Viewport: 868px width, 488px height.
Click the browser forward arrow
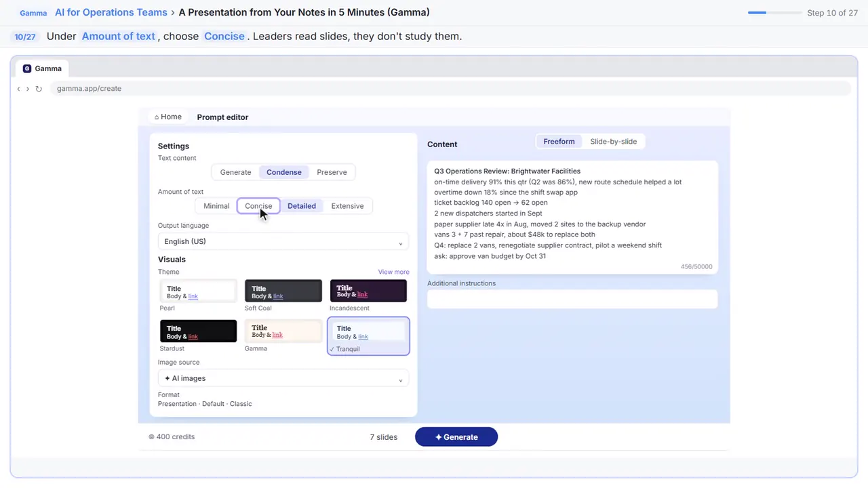click(28, 89)
